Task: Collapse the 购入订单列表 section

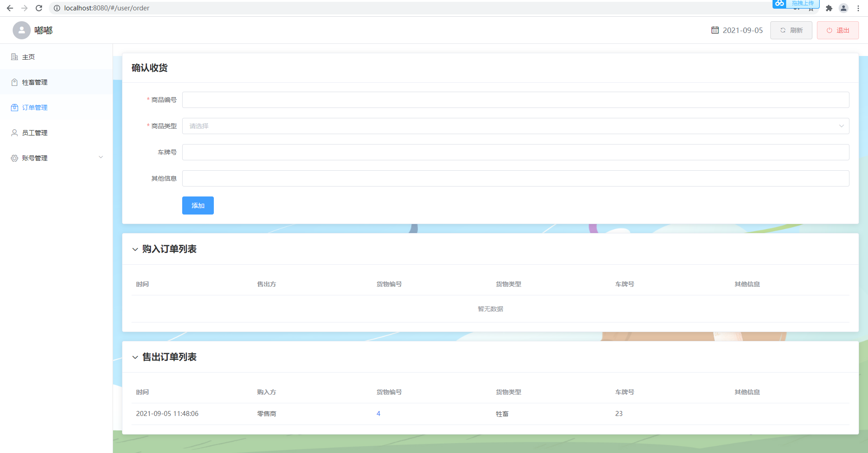Action: tap(135, 249)
